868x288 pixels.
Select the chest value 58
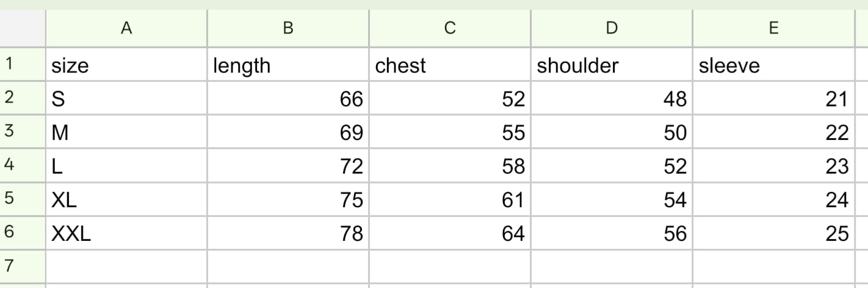pos(450,165)
